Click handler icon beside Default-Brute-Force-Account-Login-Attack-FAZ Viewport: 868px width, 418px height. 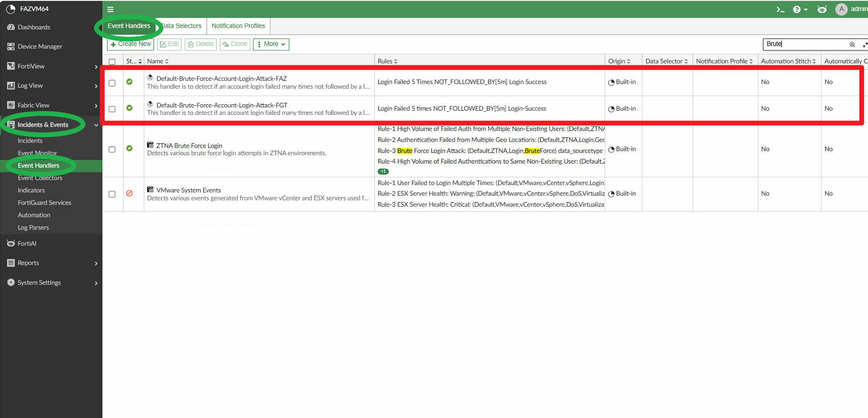coord(150,78)
